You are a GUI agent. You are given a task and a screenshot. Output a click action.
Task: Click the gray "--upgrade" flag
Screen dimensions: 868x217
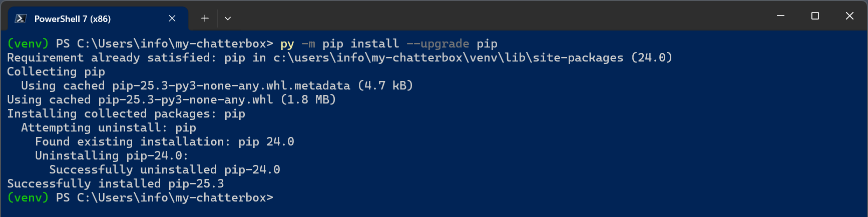click(x=438, y=44)
